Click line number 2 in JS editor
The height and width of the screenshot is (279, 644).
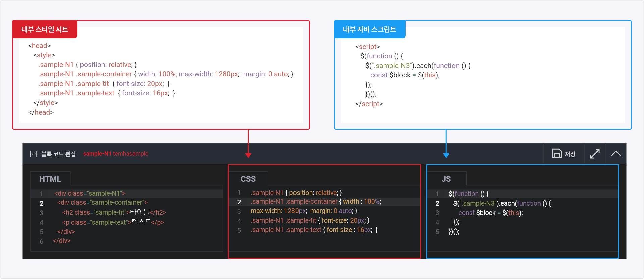(437, 203)
